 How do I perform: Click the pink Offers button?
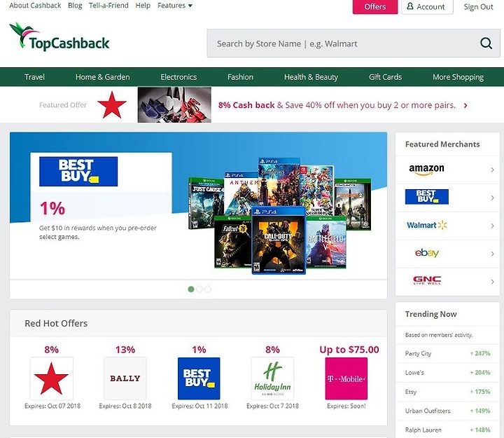(375, 7)
